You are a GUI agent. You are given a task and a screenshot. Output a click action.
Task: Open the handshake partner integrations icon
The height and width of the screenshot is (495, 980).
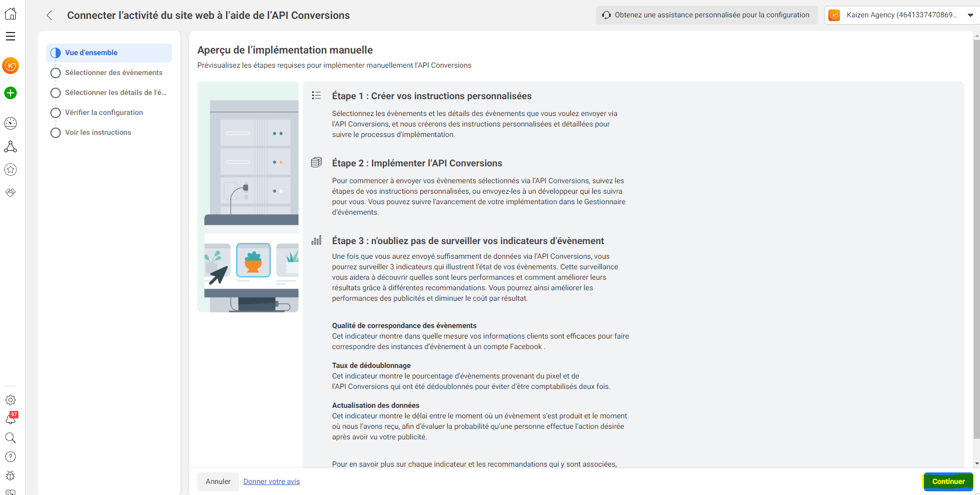pos(10,193)
